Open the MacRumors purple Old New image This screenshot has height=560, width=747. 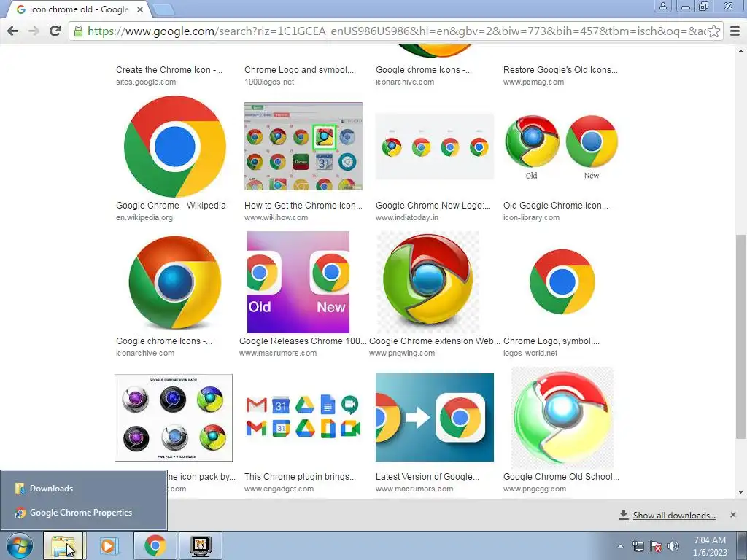click(298, 282)
